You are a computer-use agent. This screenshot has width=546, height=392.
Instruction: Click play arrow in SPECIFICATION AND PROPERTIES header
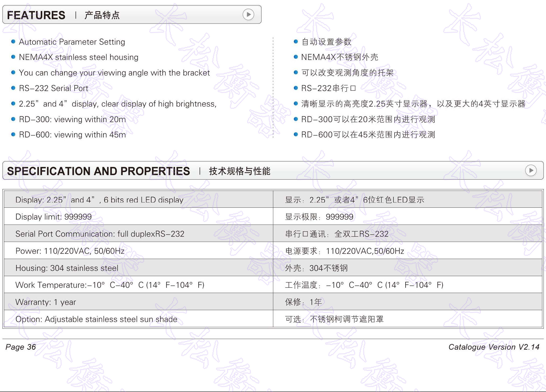point(531,171)
